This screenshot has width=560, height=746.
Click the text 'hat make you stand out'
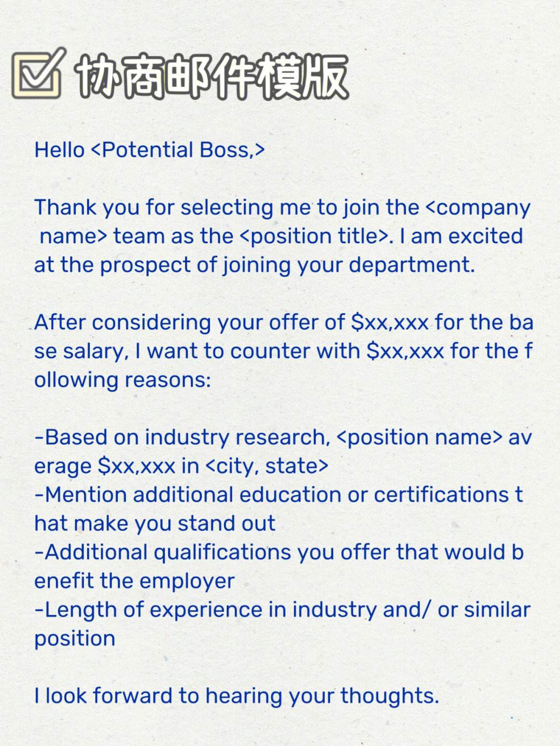[x=155, y=523]
